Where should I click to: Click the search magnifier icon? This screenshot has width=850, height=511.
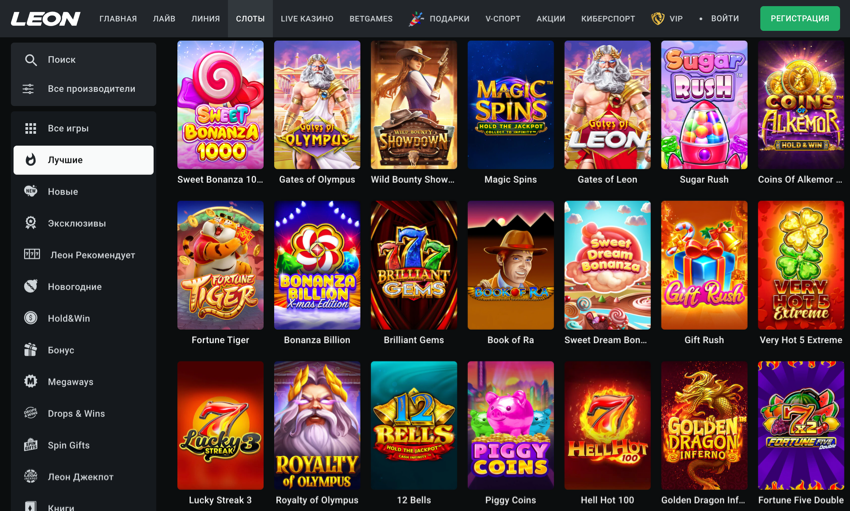(x=31, y=60)
